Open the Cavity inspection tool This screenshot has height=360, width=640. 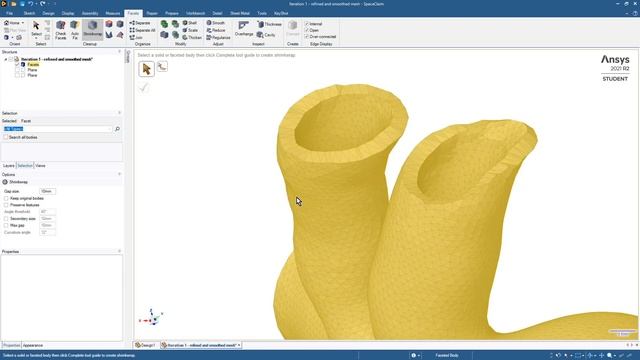(266, 35)
